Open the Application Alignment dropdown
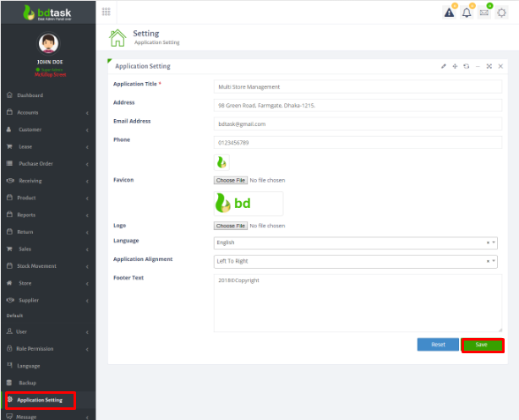 [356, 261]
